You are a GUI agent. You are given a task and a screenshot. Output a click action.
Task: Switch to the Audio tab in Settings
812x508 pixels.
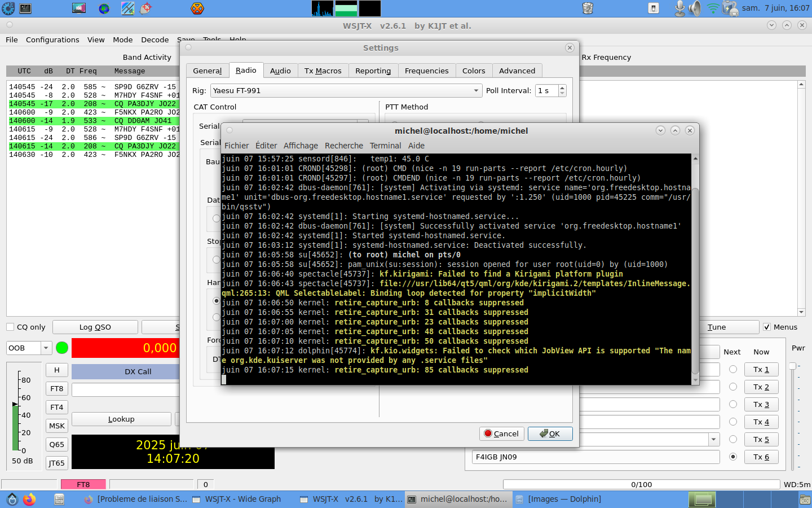(280, 71)
